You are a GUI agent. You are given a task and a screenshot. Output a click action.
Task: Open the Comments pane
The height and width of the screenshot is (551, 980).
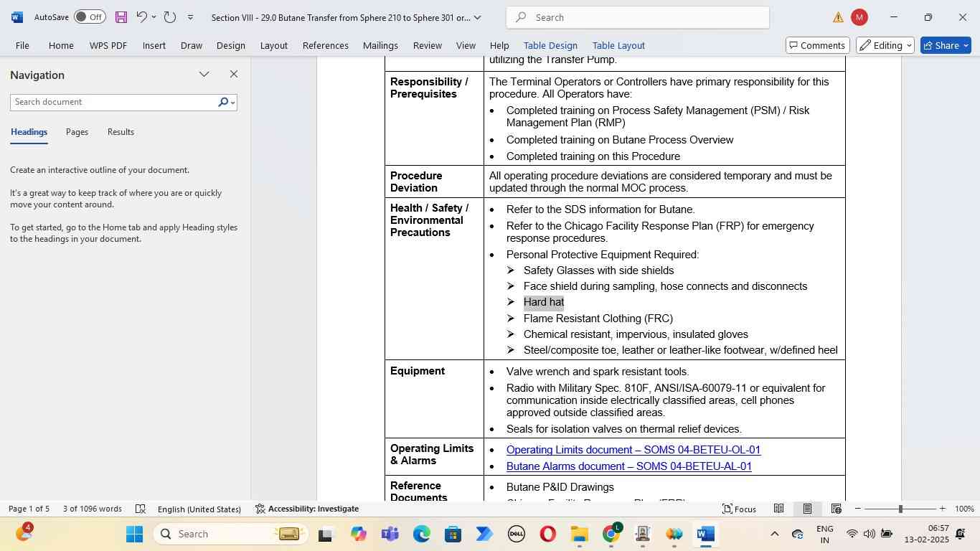pos(818,45)
